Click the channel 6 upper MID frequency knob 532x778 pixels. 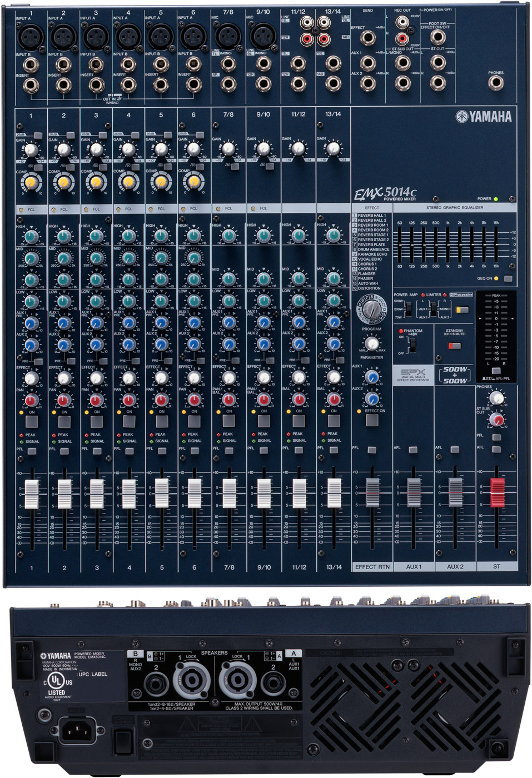pyautogui.click(x=193, y=258)
